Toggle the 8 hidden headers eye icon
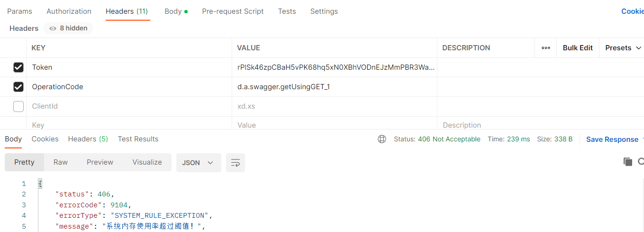The height and width of the screenshot is (232, 644). [x=53, y=28]
